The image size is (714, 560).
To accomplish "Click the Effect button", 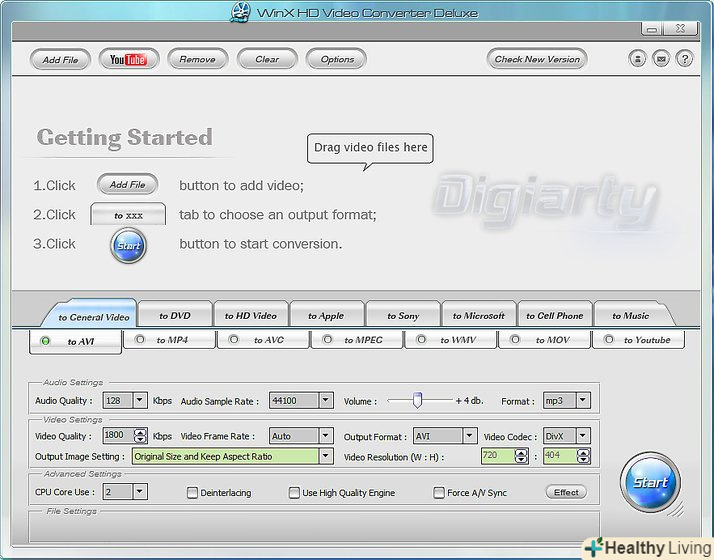I will [566, 492].
